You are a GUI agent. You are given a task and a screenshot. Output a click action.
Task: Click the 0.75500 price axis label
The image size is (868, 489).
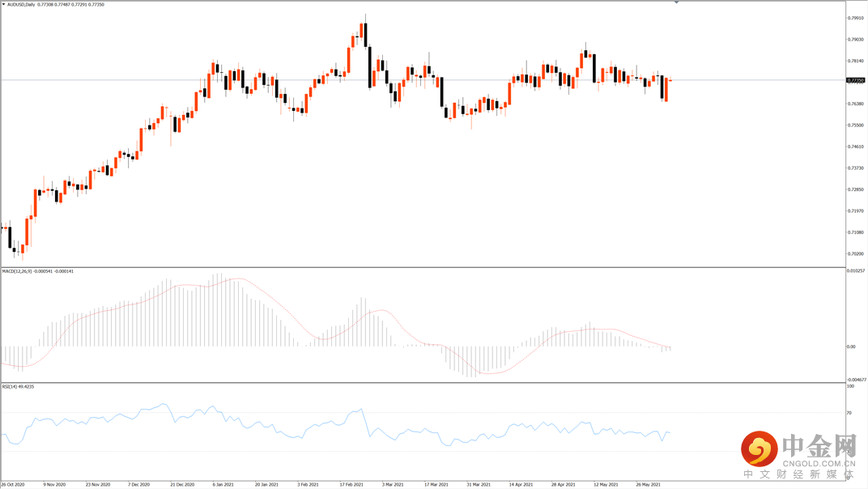855,125
